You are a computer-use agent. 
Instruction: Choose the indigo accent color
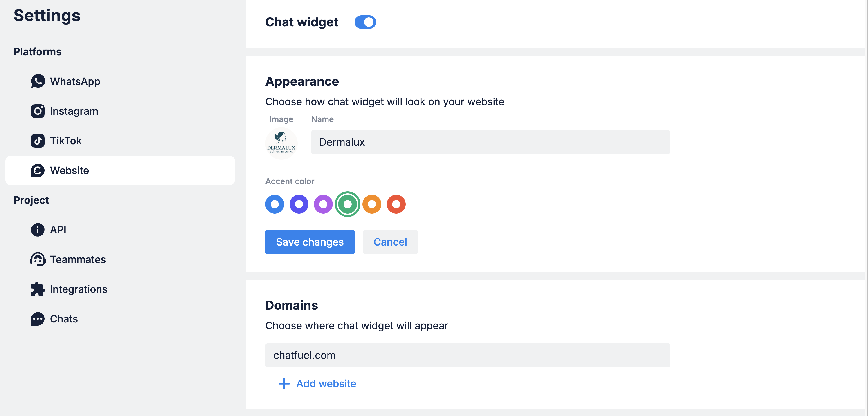(299, 204)
